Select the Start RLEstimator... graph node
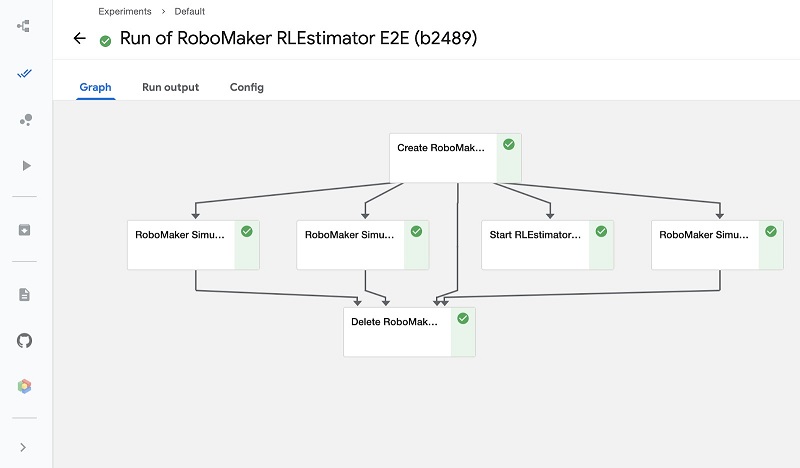This screenshot has height=468, width=800. (547, 245)
